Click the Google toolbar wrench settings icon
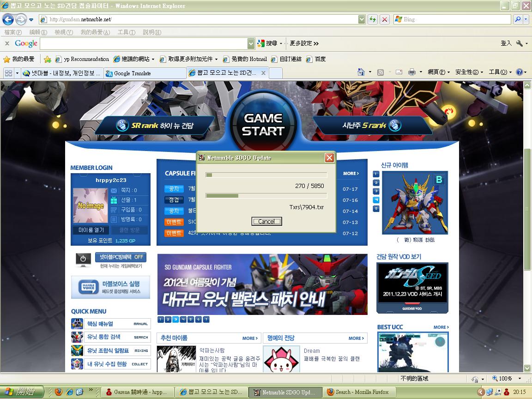This screenshot has height=399, width=532. 520,43
